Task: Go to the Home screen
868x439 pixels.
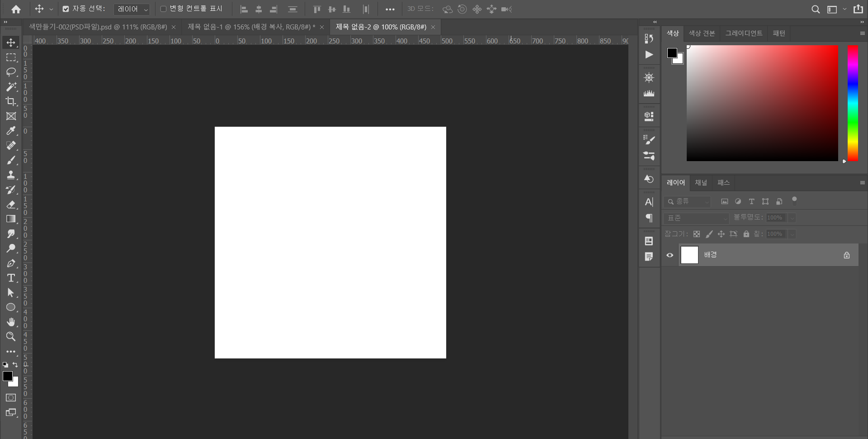Action: [16, 9]
